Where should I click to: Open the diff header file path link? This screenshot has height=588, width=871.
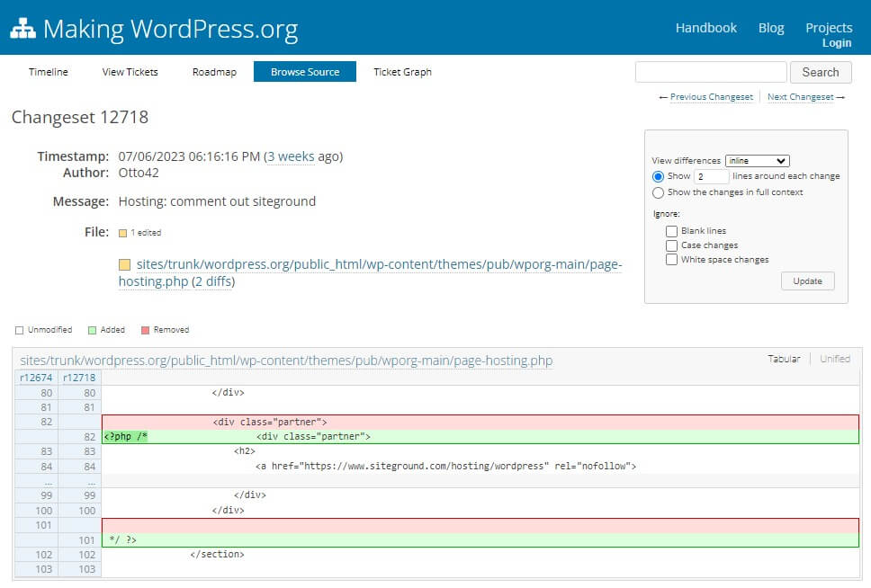286,361
